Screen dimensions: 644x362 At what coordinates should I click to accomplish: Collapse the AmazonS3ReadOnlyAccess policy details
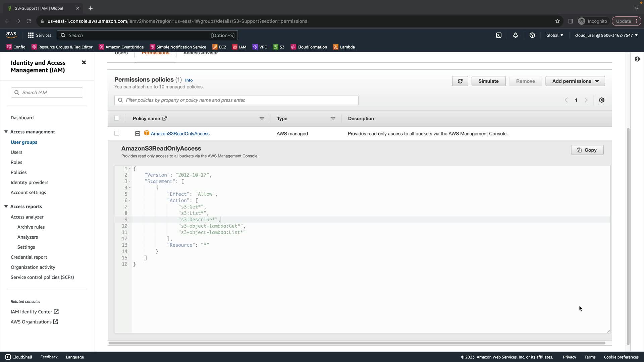click(x=138, y=134)
